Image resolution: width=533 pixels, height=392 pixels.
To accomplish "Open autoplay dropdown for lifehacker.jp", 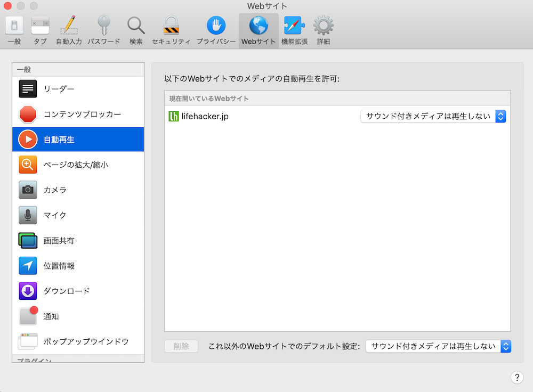I will click(433, 117).
